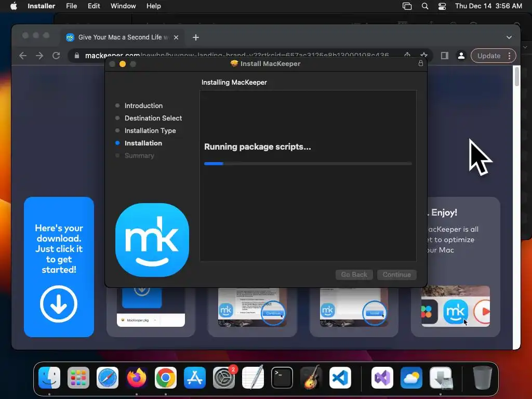
Task: Click the Chrome Update button
Action: 488,56
